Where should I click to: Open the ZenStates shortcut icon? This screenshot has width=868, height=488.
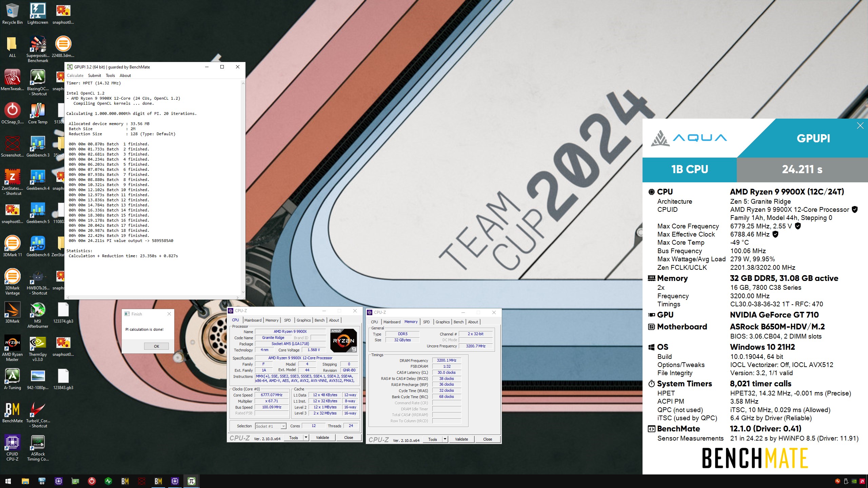pyautogui.click(x=12, y=182)
